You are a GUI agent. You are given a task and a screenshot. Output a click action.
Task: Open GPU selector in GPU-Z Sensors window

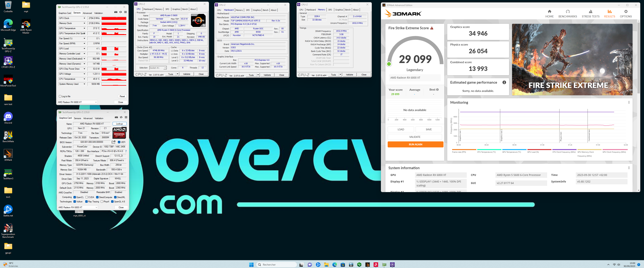[x=77, y=102]
